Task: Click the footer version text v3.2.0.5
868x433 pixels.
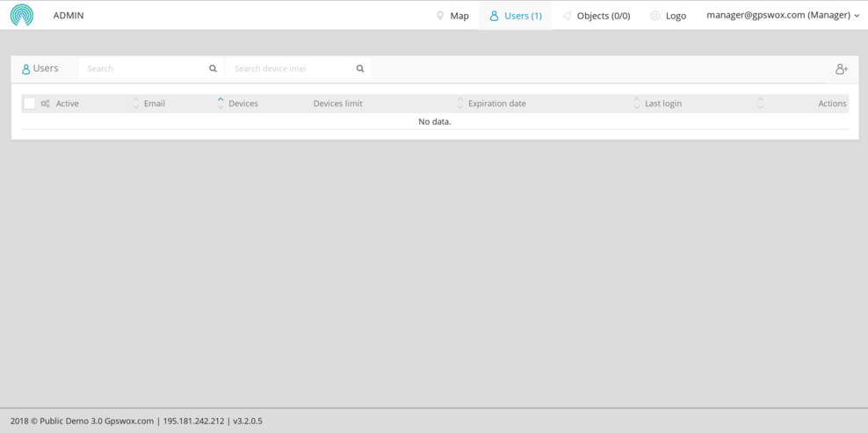Action: coord(248,421)
